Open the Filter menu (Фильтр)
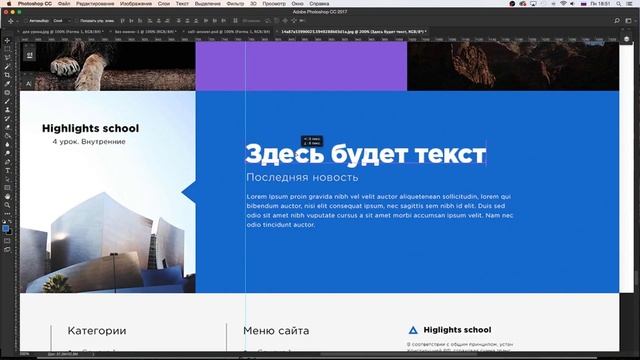The width and height of the screenshot is (640, 360). coord(235,3)
